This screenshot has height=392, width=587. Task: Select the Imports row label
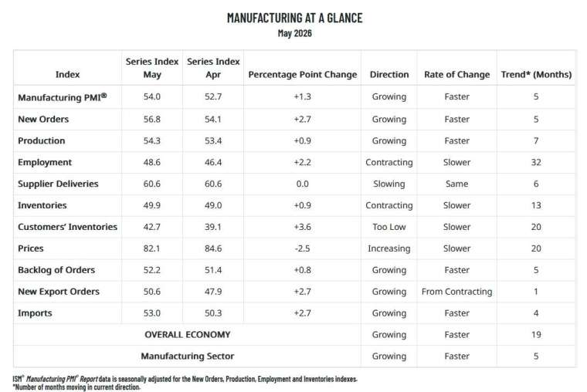click(x=35, y=313)
